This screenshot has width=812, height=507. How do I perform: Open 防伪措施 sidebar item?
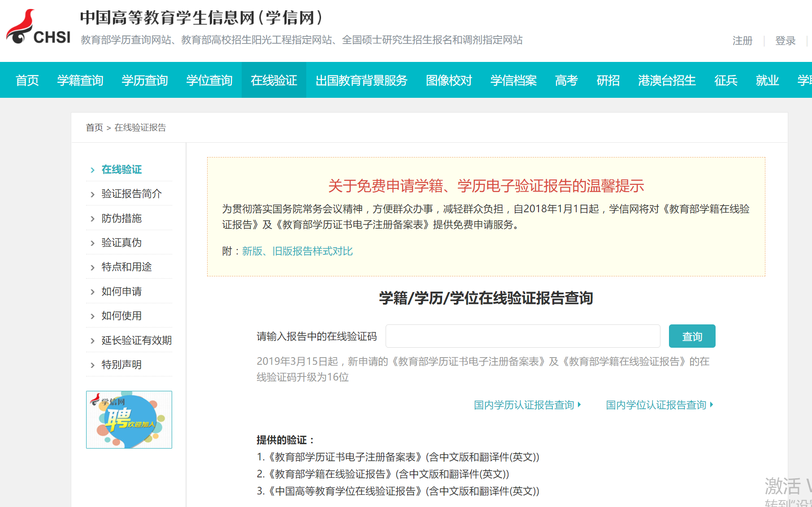[x=122, y=219]
